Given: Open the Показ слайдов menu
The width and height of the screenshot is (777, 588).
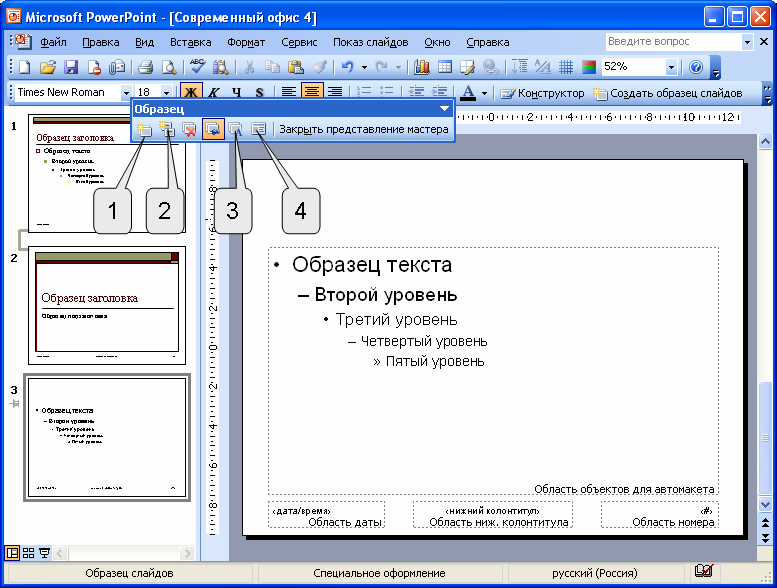Looking at the screenshot, I should (x=371, y=42).
